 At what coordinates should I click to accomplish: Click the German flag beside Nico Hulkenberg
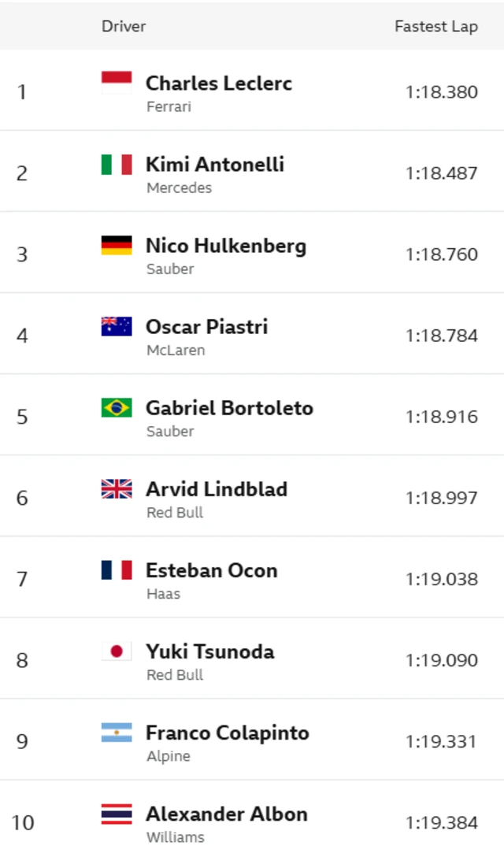(117, 245)
